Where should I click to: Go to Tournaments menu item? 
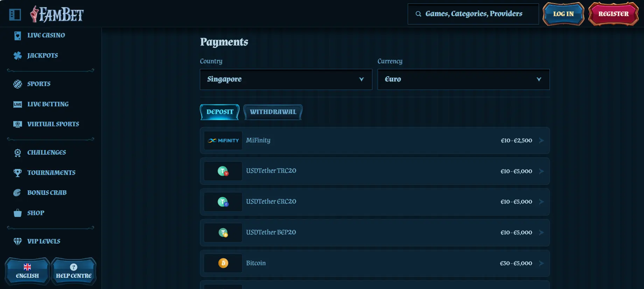click(x=51, y=173)
